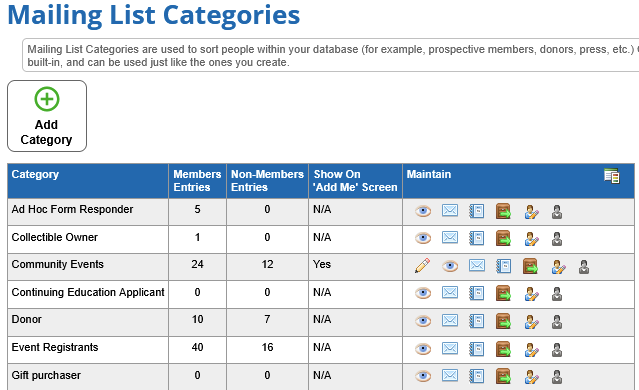Click person-with-pencil icon for Event Registrants
The width and height of the screenshot is (639, 390).
click(x=531, y=350)
